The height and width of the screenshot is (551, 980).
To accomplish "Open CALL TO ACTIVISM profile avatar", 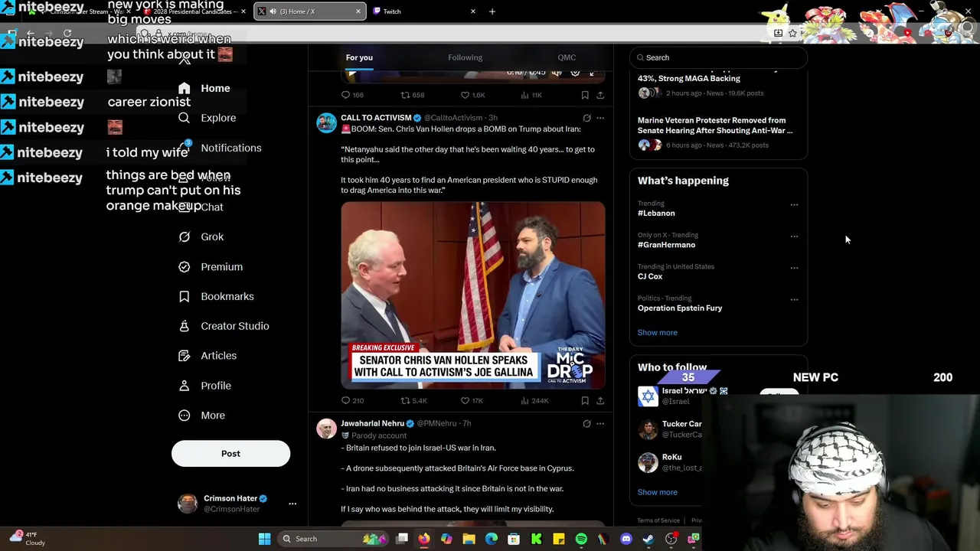I will 327,122.
